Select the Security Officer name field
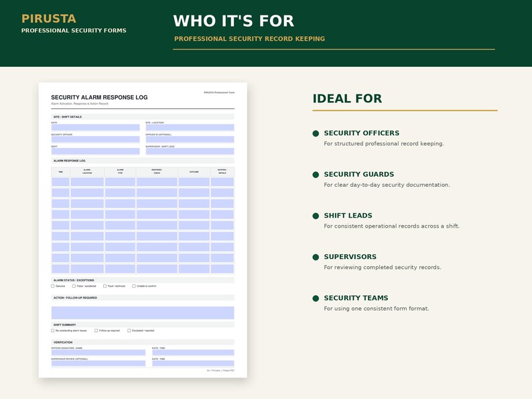Viewport: 532px width, 399px height. [x=95, y=139]
